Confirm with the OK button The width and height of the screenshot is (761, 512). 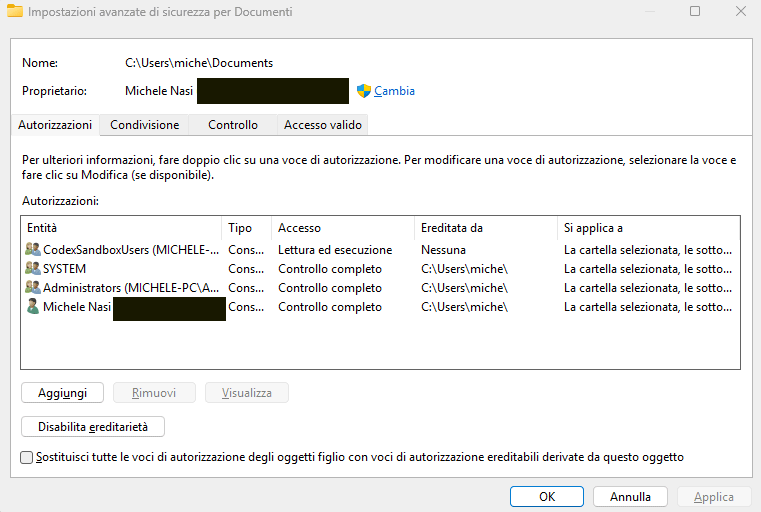[547, 496]
